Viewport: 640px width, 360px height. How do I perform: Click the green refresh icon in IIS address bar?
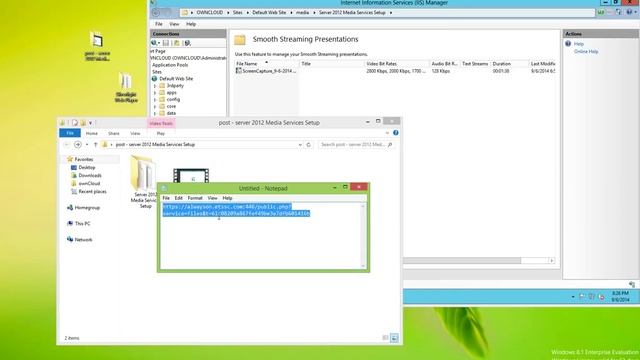(x=601, y=13)
